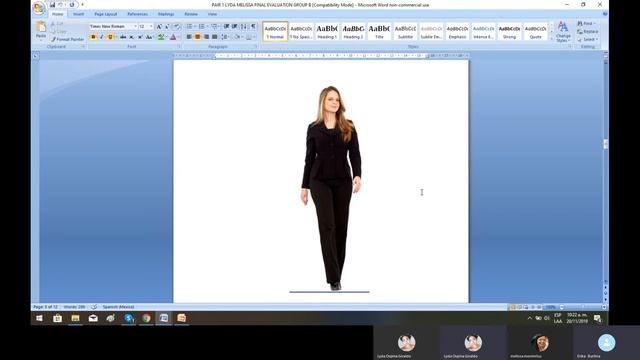Screen dimensions: 640x360
Task: Open the round Office button menu
Action: coord(39,8)
